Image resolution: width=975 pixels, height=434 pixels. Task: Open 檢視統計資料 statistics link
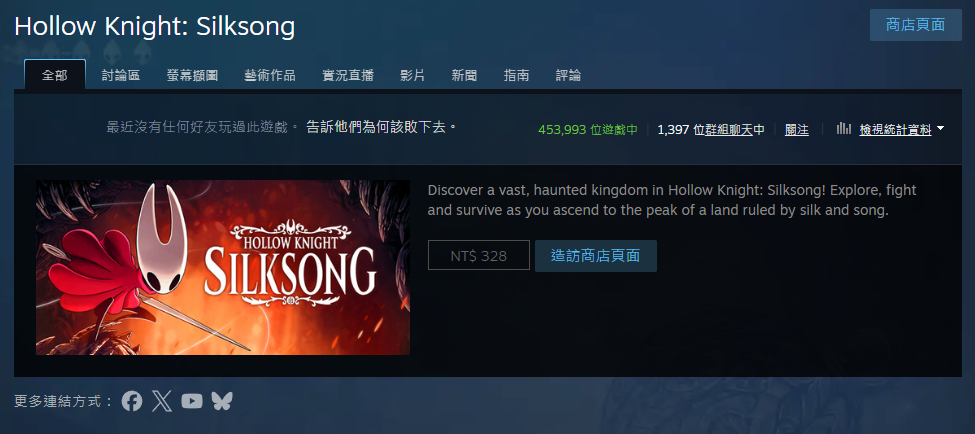(895, 130)
